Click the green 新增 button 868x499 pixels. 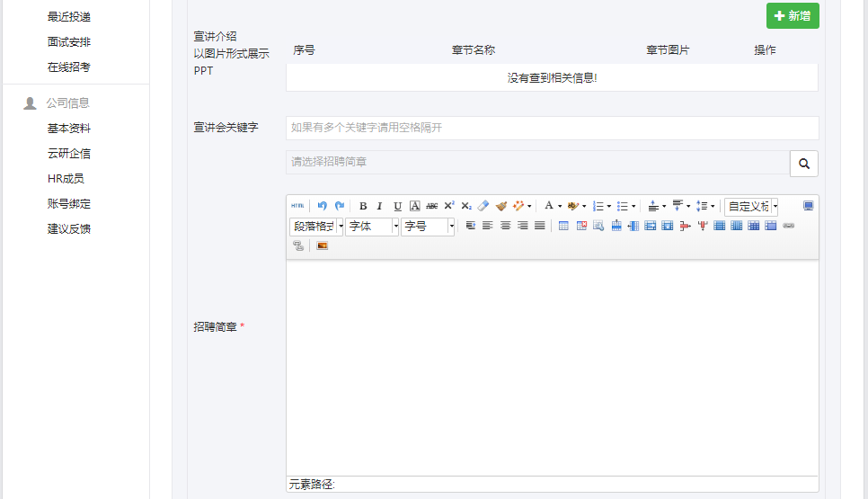[x=793, y=16]
